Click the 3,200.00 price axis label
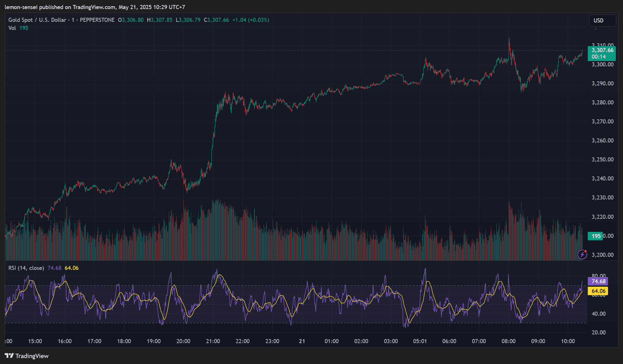 (602, 255)
